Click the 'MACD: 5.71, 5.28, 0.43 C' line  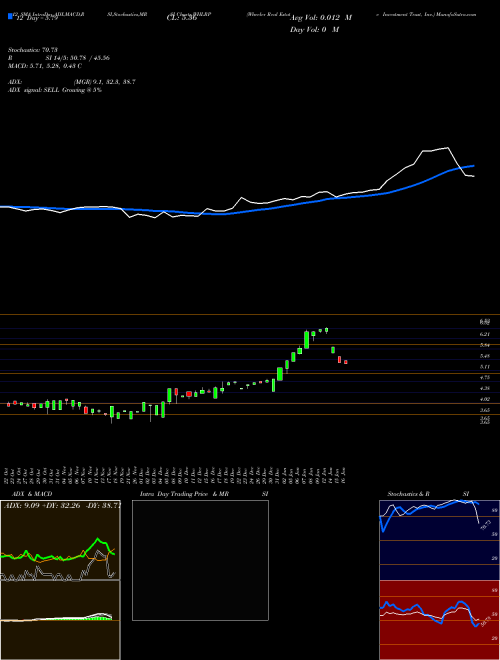click(45, 66)
